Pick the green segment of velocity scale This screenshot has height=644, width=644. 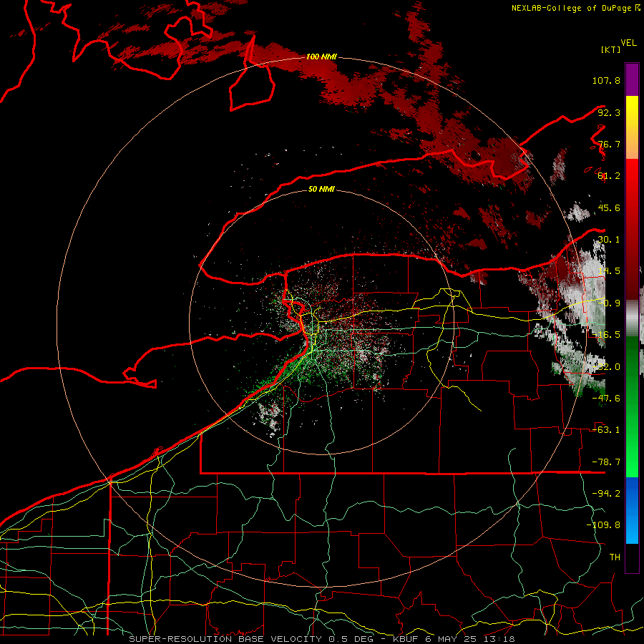click(x=632, y=406)
